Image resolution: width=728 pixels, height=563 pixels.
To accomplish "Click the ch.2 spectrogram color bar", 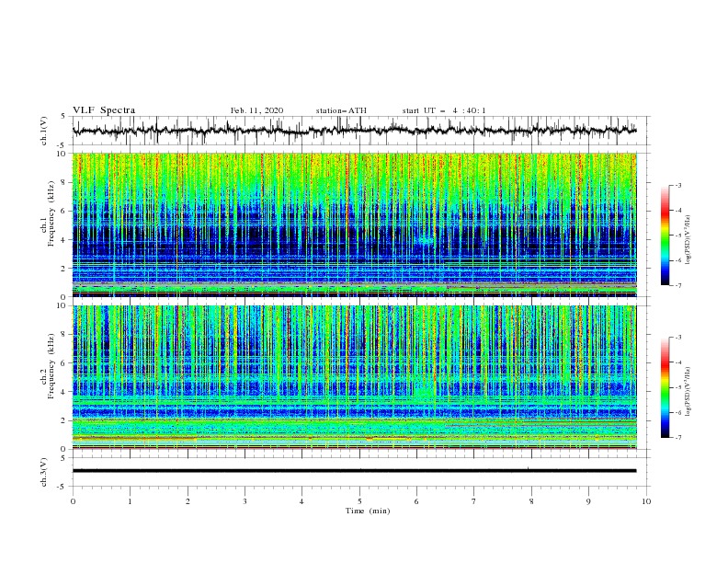I will [665, 387].
